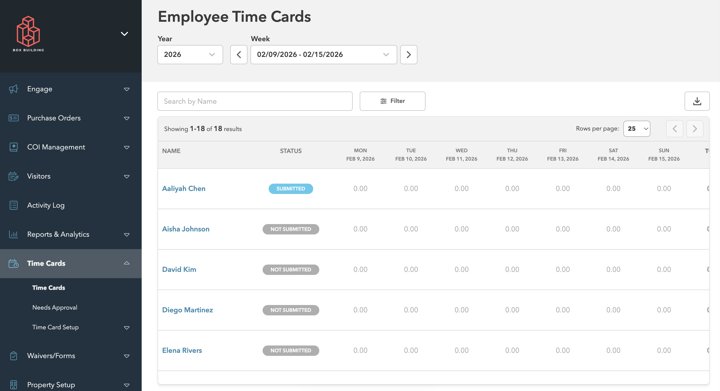Click the Time Cards sidebar icon

click(x=14, y=263)
